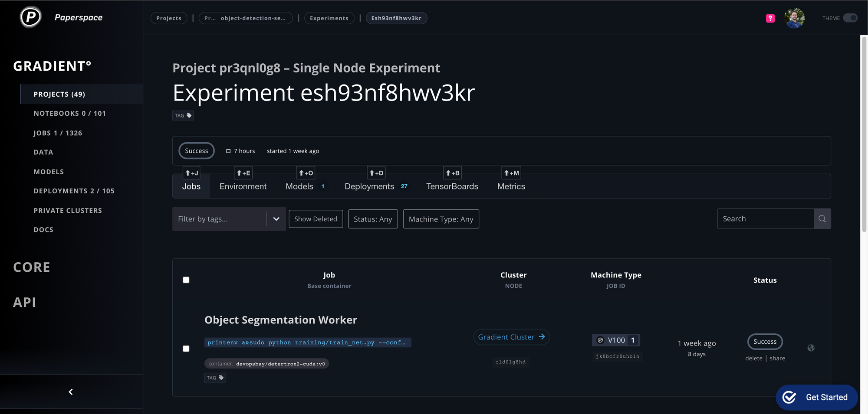Switch to the Environment tab
Viewport: 868px width, 414px height.
point(243,186)
